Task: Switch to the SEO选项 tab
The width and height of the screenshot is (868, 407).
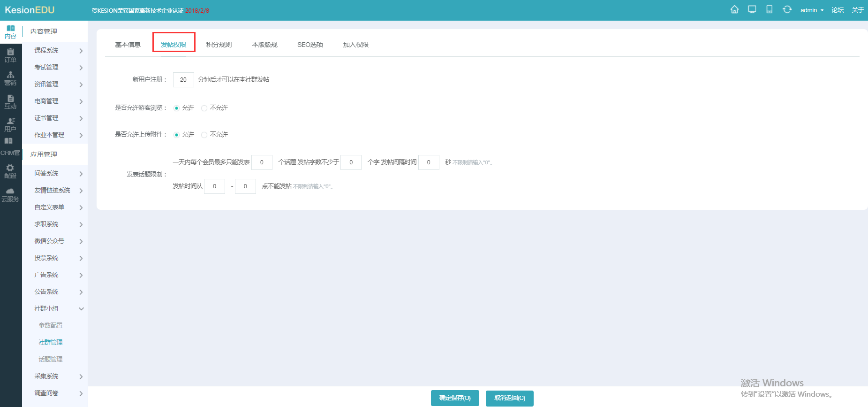Action: pos(310,45)
